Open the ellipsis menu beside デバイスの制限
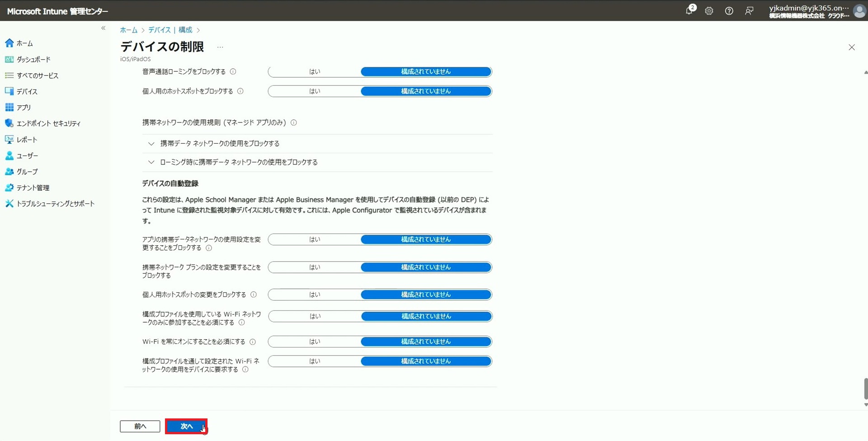868x441 pixels. coord(220,47)
